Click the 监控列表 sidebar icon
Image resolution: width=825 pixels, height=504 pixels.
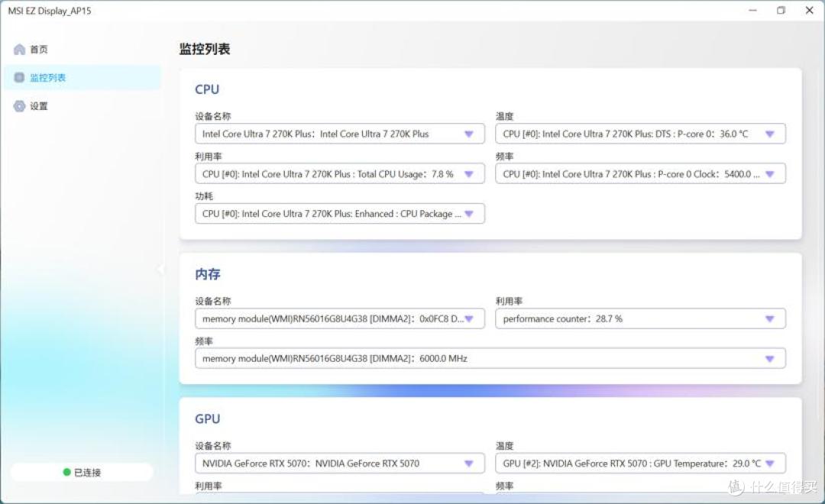pos(19,77)
